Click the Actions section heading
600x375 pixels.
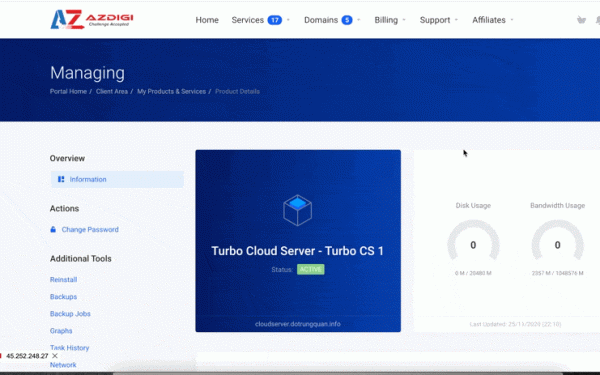[x=64, y=209]
